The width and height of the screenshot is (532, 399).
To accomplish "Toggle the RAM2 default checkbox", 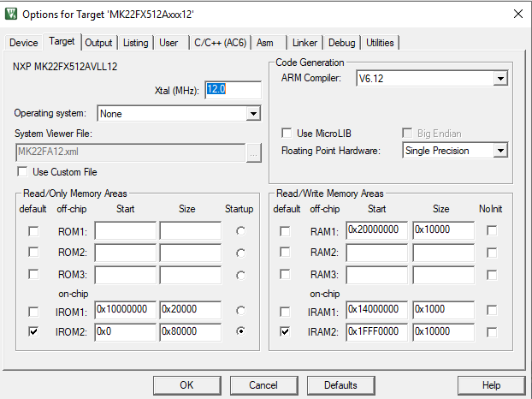I will click(x=285, y=253).
